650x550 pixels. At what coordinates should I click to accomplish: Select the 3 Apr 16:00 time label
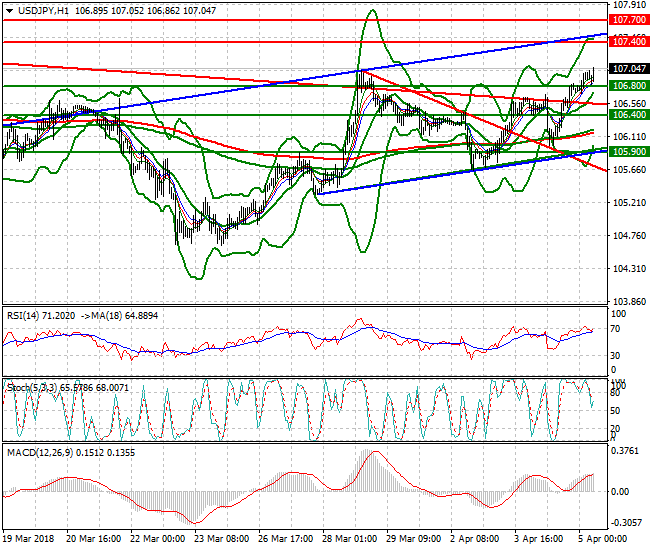point(538,539)
